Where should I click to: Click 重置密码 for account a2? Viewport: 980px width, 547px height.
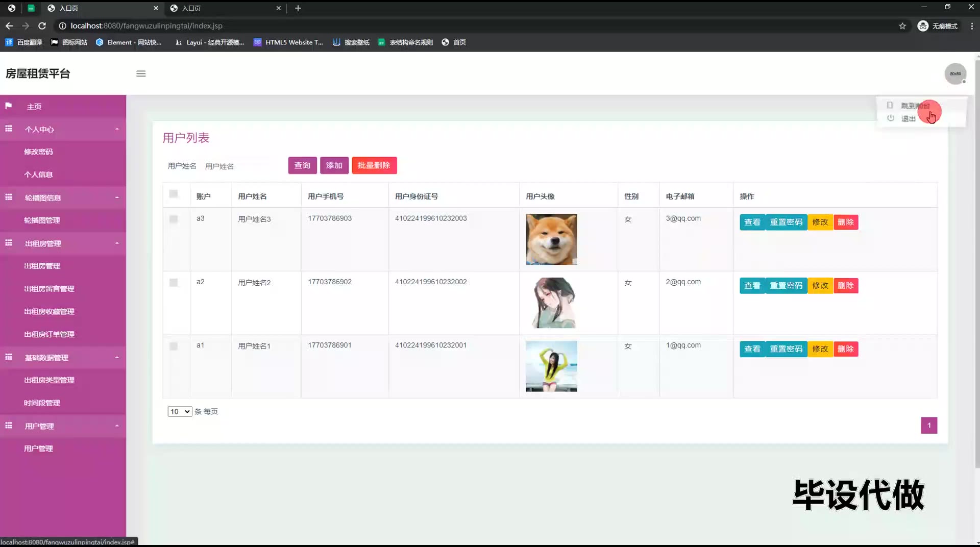coord(786,286)
